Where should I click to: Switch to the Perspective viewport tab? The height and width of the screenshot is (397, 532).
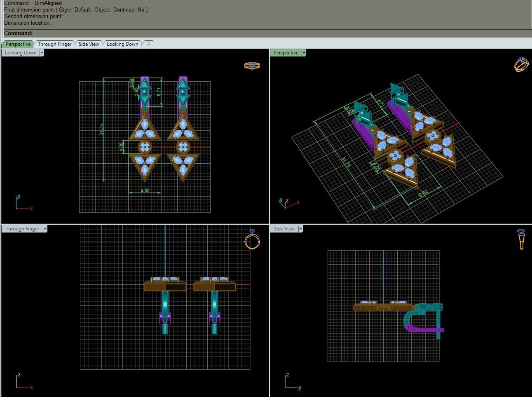pos(18,44)
